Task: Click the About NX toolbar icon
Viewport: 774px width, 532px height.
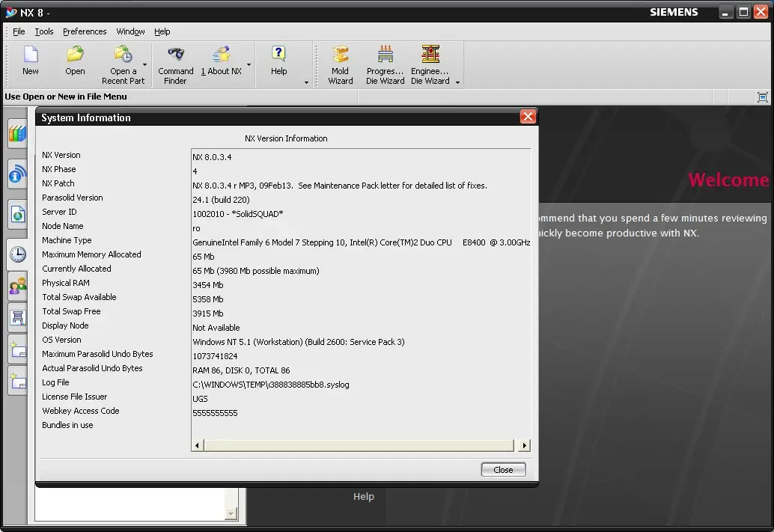Action: click(x=221, y=55)
